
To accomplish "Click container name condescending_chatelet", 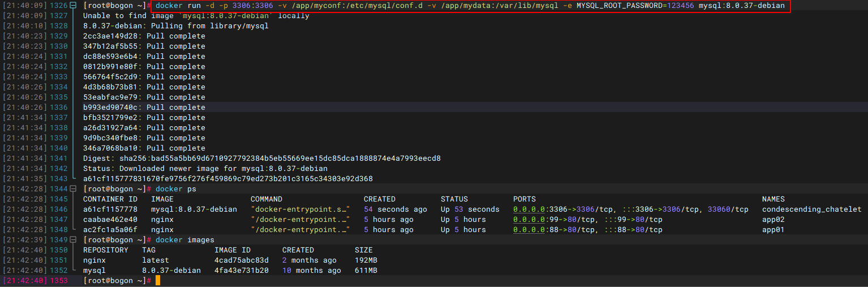I will tap(812, 209).
